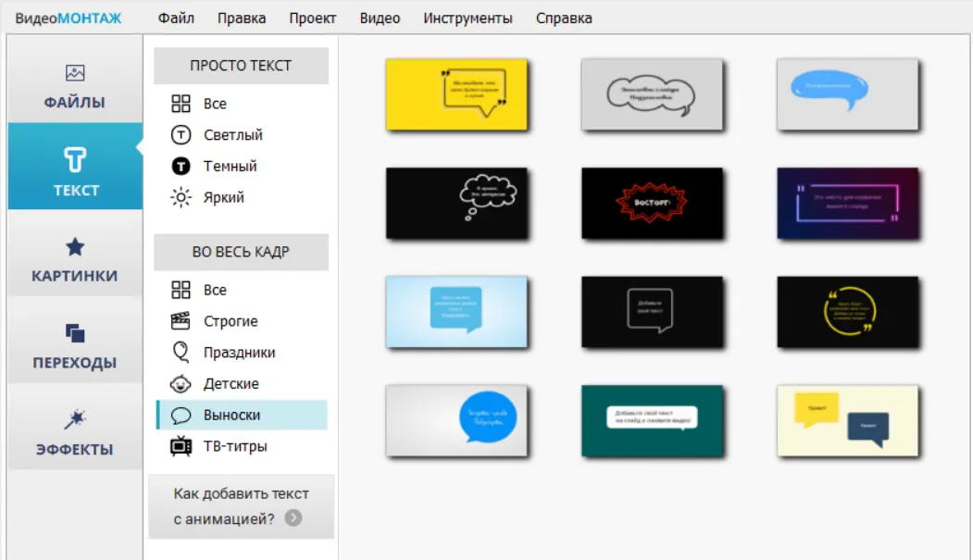Select the Детские category label
Image resolution: width=973 pixels, height=560 pixels.
click(231, 384)
